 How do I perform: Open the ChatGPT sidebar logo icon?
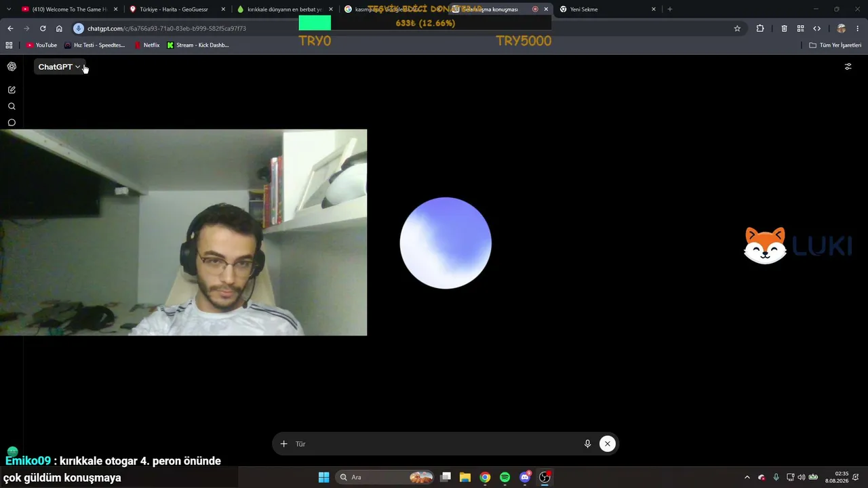click(12, 66)
